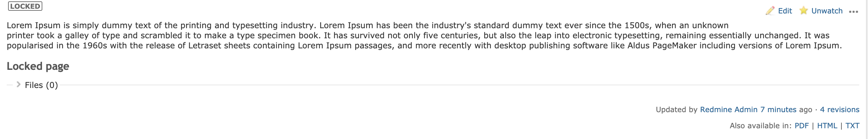Export the page as PDF
Viewport: 868px width, 139px height.
(801, 126)
